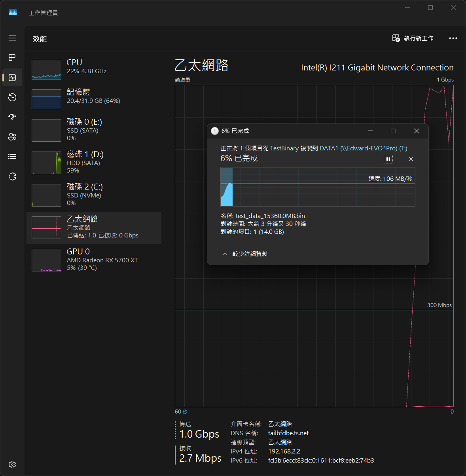The height and width of the screenshot is (476, 466).
Task: Open the Processes page icon
Action: tap(12, 58)
